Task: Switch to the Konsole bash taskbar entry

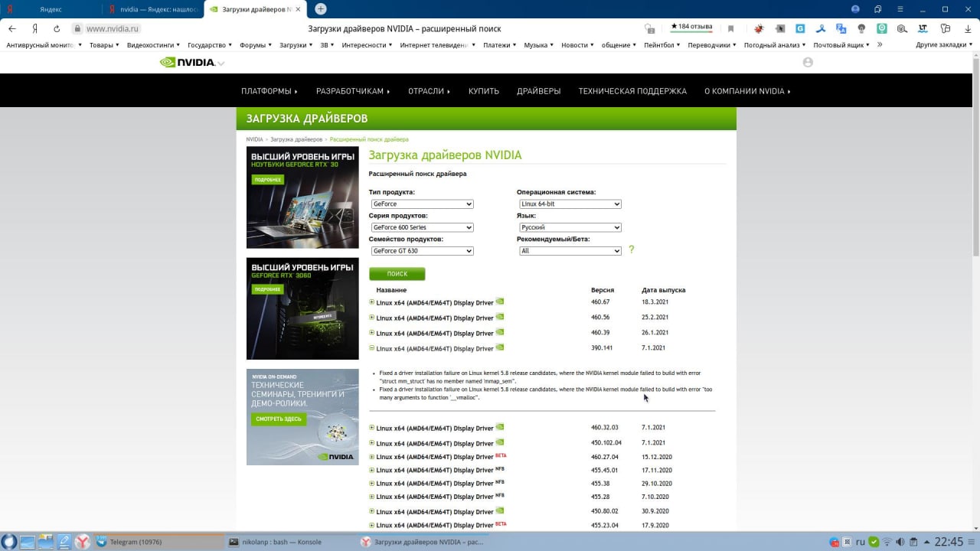Action: click(291, 542)
